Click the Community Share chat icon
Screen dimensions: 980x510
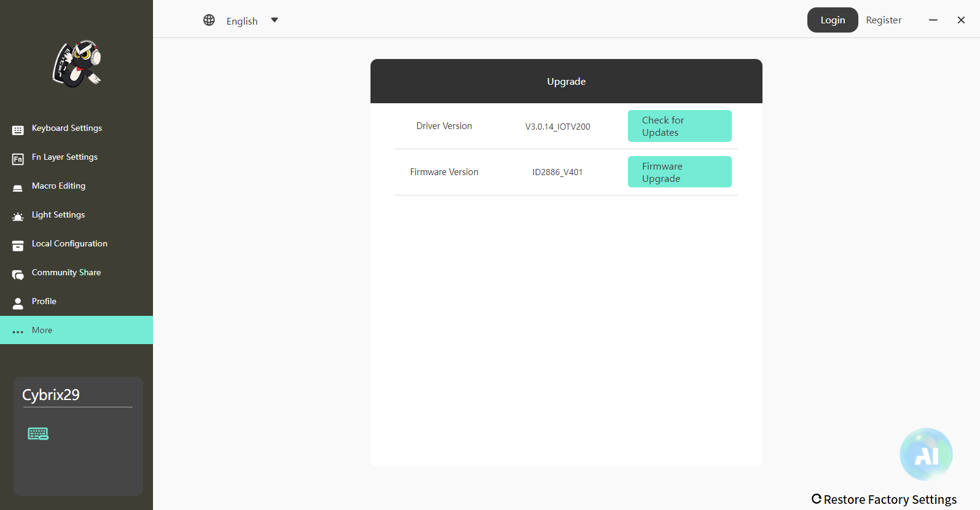[x=18, y=274]
